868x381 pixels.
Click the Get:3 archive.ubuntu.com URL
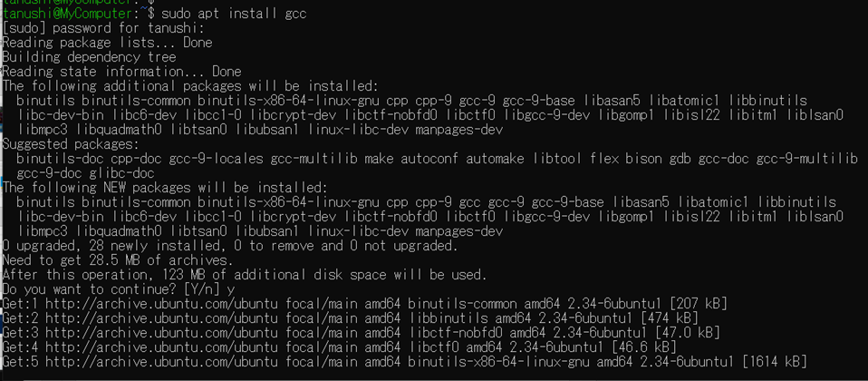click(163, 333)
